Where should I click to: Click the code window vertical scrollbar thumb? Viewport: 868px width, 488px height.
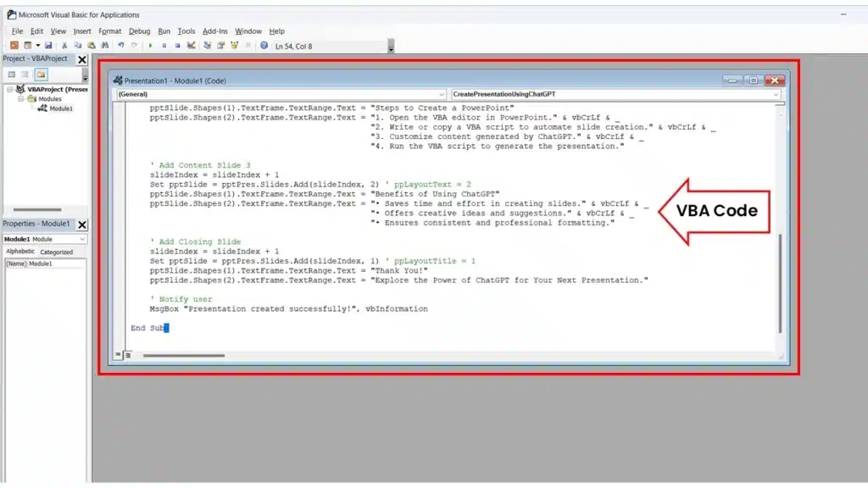[780, 288]
